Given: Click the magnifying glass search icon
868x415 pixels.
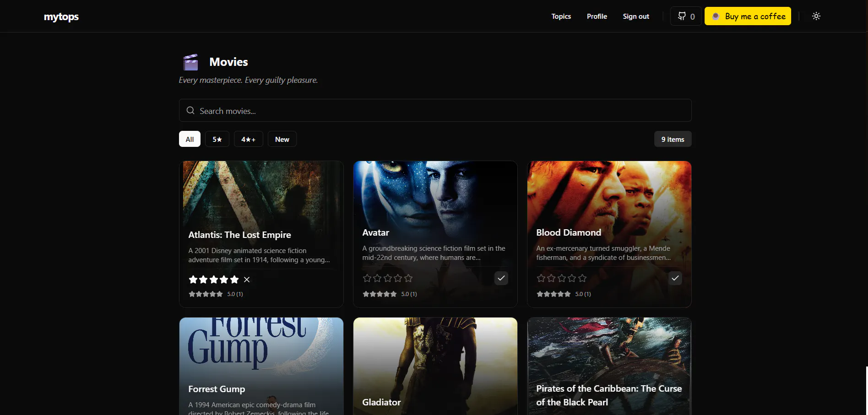Looking at the screenshot, I should pyautogui.click(x=190, y=110).
